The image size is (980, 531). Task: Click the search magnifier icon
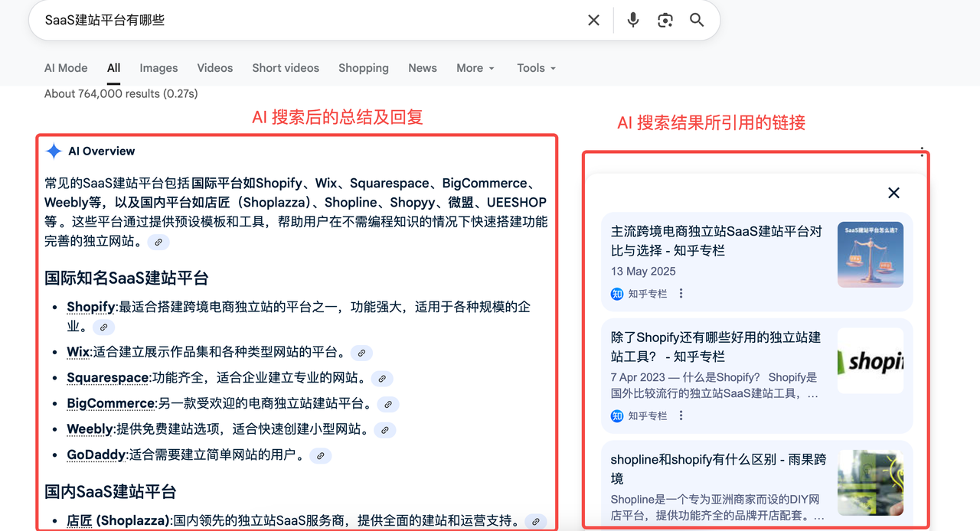696,20
